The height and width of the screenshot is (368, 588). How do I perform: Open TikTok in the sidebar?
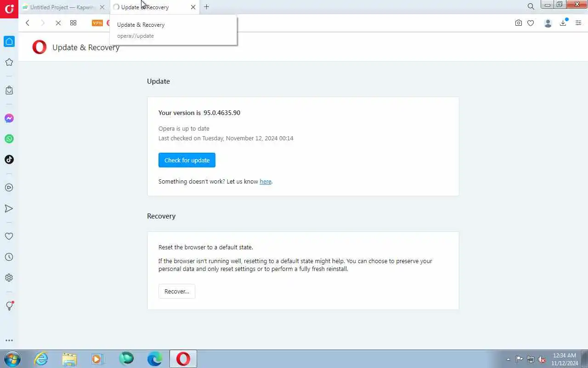pyautogui.click(x=9, y=160)
